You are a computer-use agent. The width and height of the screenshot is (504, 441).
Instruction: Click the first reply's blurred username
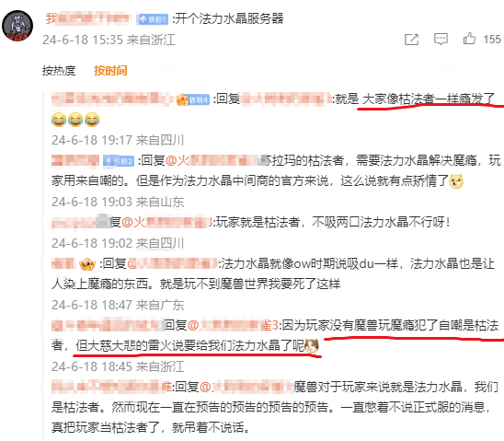click(x=111, y=99)
